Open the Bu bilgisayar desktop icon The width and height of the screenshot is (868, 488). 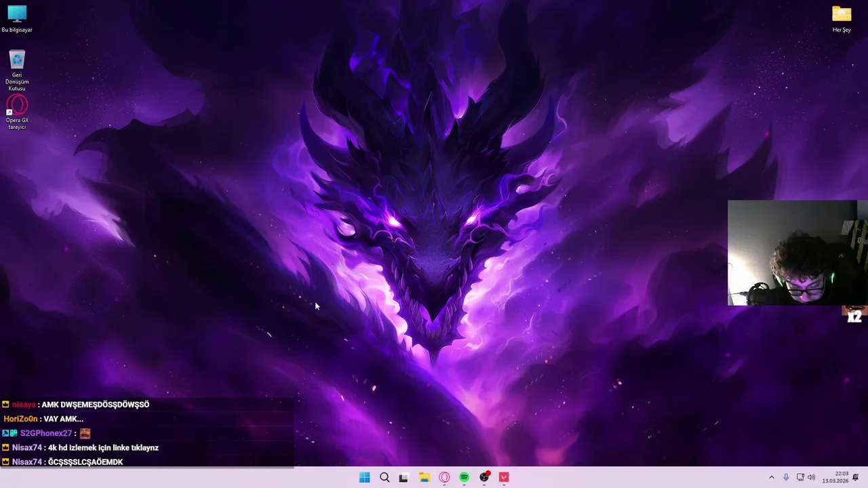click(x=17, y=19)
